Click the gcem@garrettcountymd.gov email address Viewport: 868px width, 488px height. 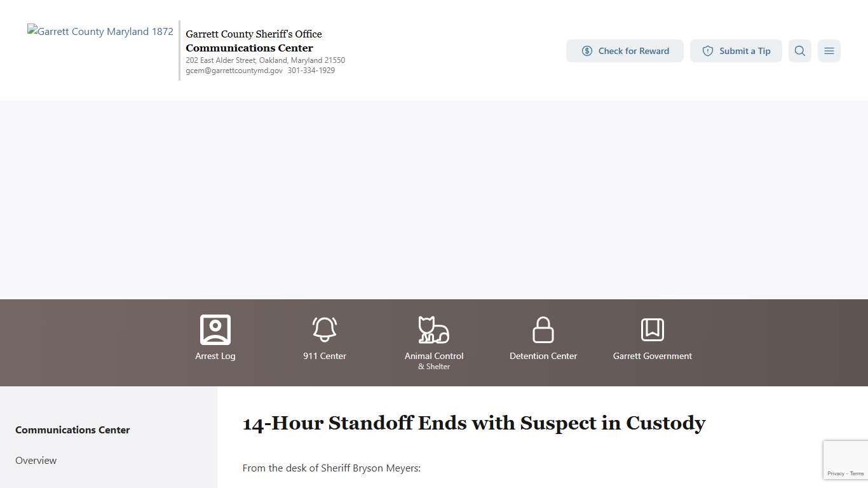point(234,71)
